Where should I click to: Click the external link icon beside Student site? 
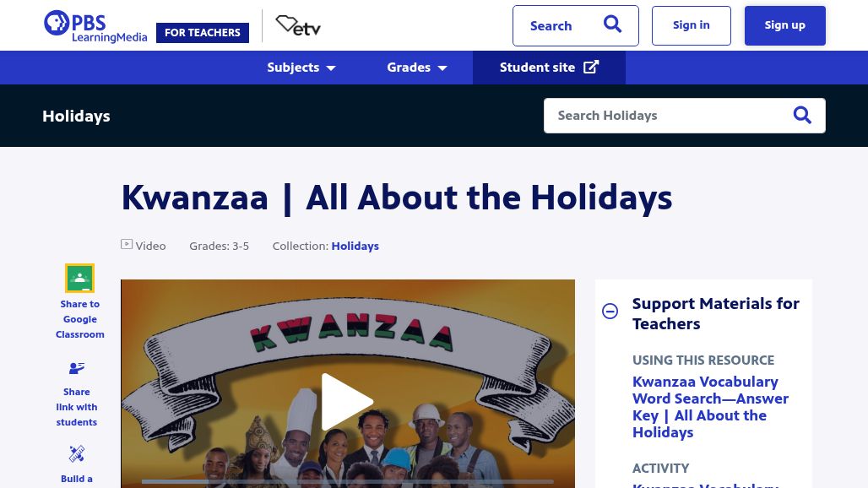pos(591,67)
